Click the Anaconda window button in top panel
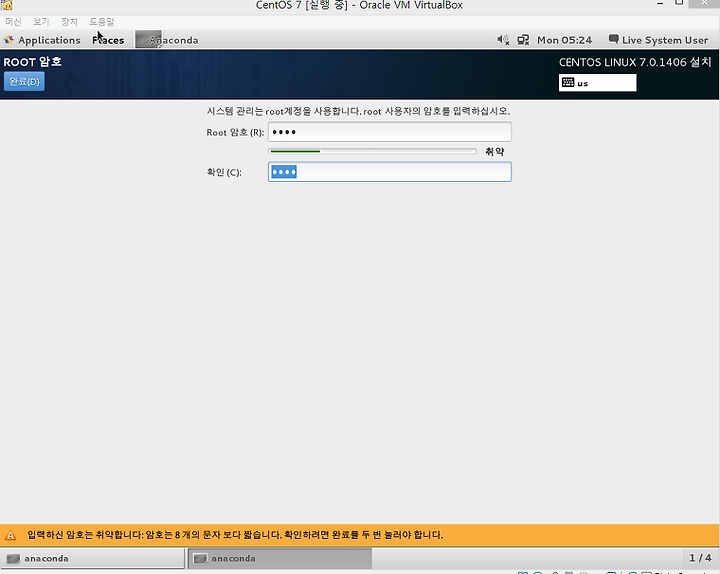This screenshot has width=720, height=574. (x=168, y=40)
